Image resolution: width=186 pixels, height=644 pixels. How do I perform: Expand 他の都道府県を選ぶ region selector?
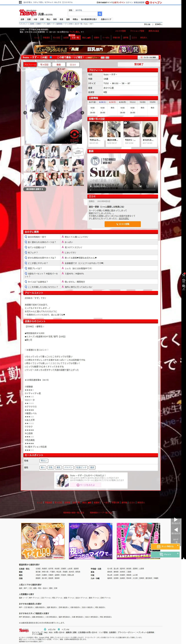pos(89,19)
